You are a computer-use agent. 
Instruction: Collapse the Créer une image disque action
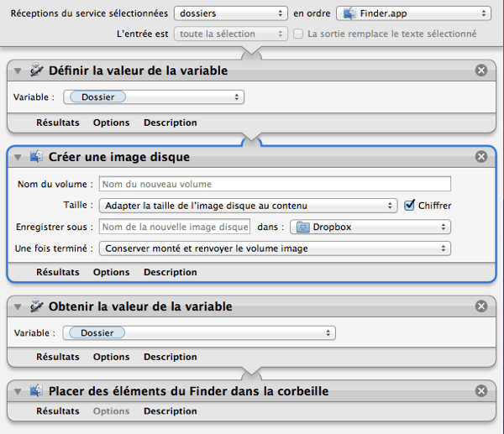(18, 157)
